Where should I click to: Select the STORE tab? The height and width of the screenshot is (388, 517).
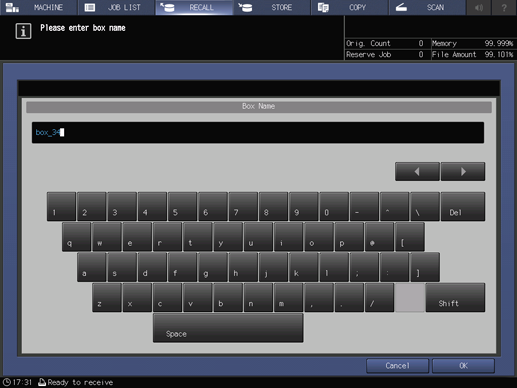272,7
